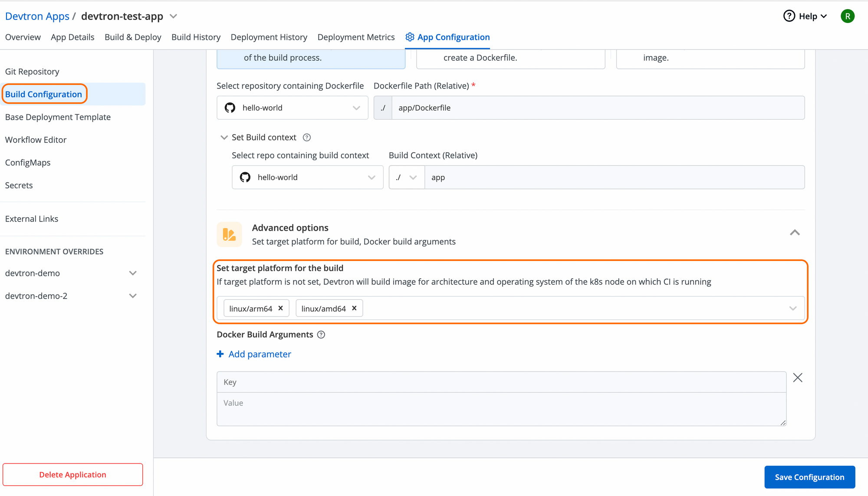Remove linux/arm64 target platform tag
Viewport: 868px width, 496px height.
280,308
